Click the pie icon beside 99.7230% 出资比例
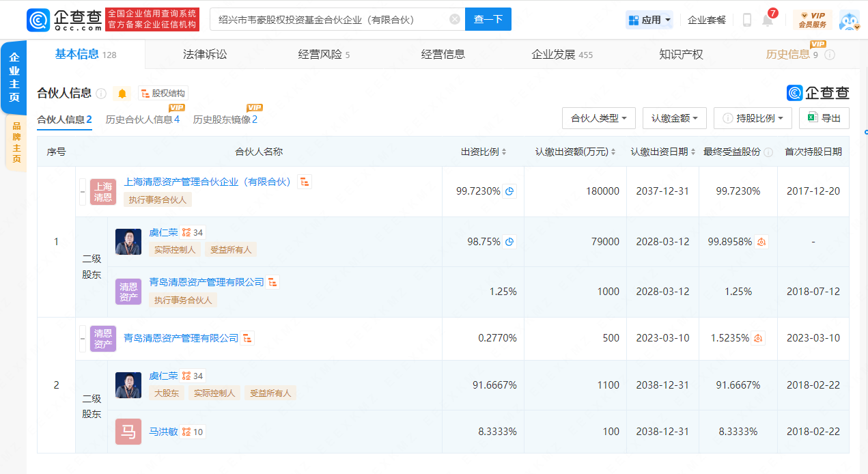The image size is (868, 474). 509,191
